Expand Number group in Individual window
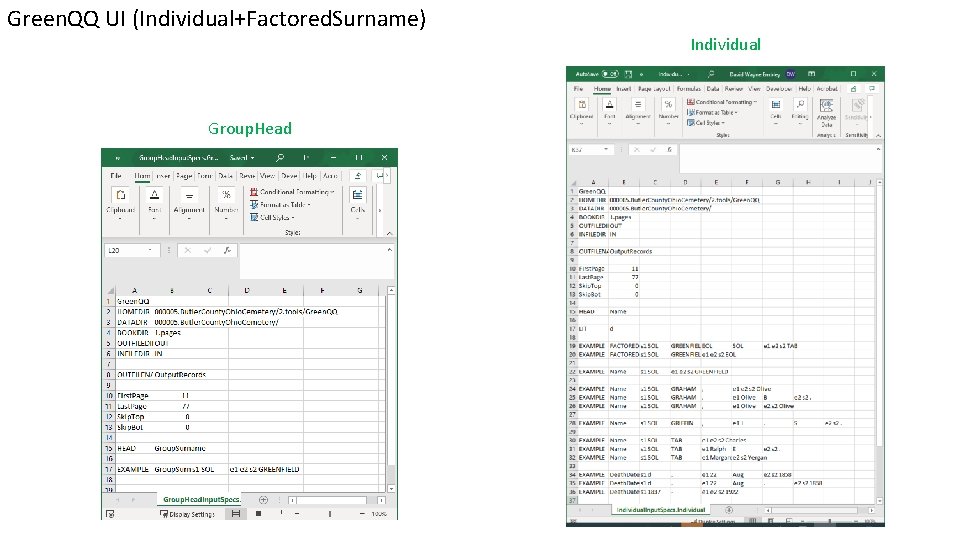 [x=668, y=123]
